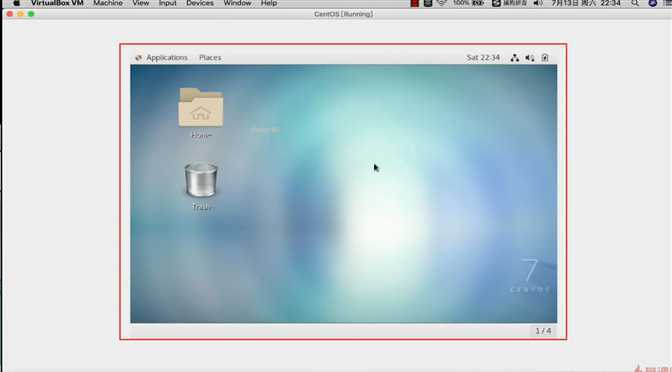Open the View menu

(141, 3)
